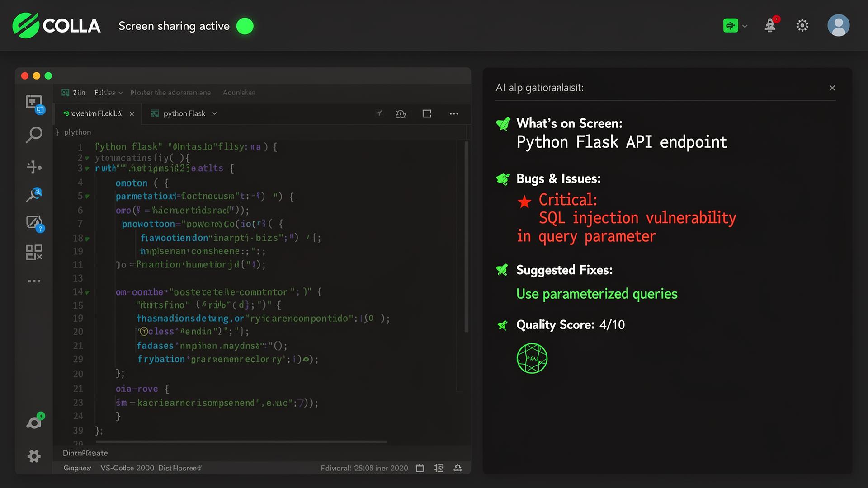Click the green circular quality score badge
Viewport: 868px width, 488px height.
[532, 358]
